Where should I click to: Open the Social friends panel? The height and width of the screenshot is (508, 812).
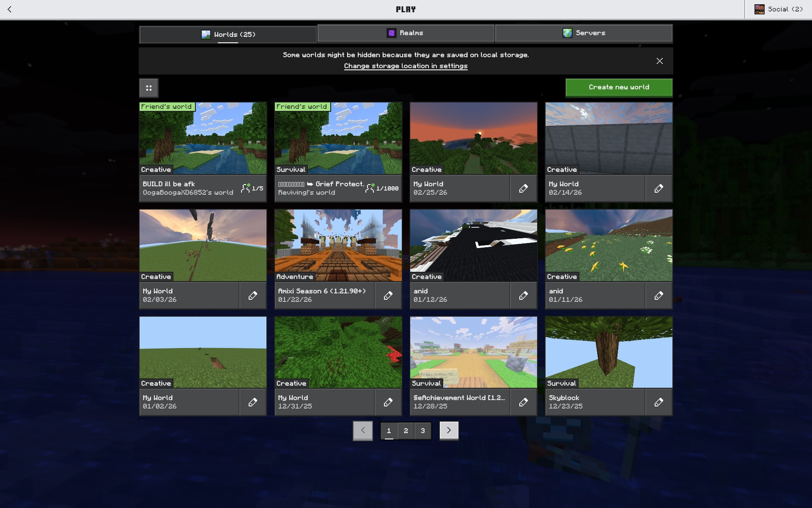coord(779,9)
